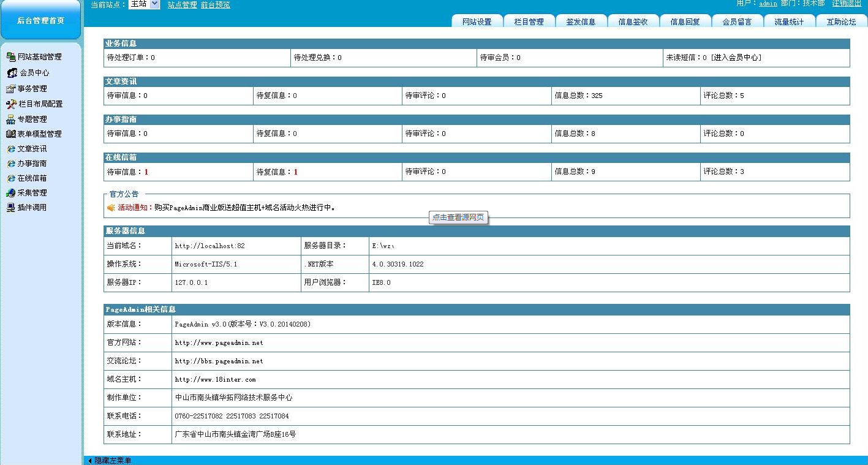Open 事务管理 in the sidebar
The width and height of the screenshot is (868, 465).
(x=32, y=89)
